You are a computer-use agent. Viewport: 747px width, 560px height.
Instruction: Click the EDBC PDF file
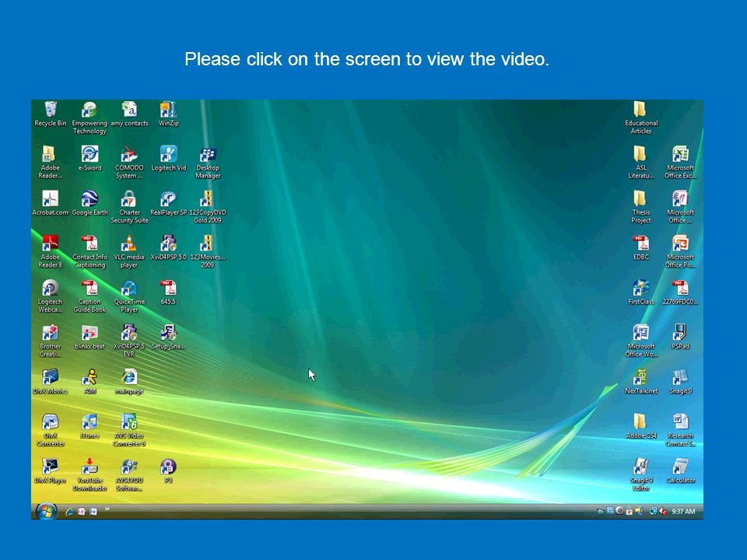tap(640, 247)
